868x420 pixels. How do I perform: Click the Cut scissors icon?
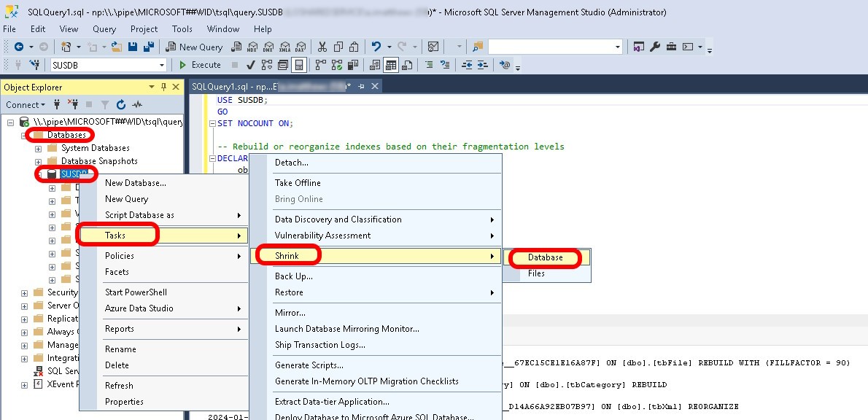pyautogui.click(x=322, y=47)
